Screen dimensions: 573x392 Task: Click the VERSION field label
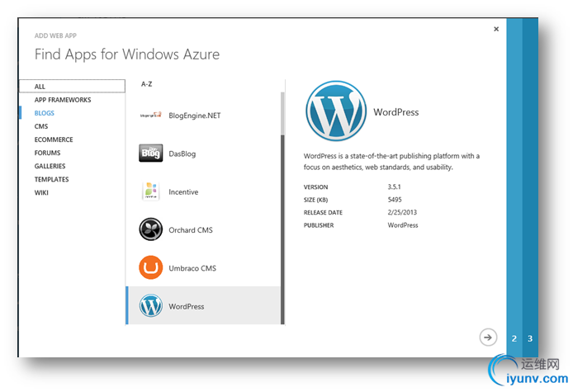click(x=315, y=187)
